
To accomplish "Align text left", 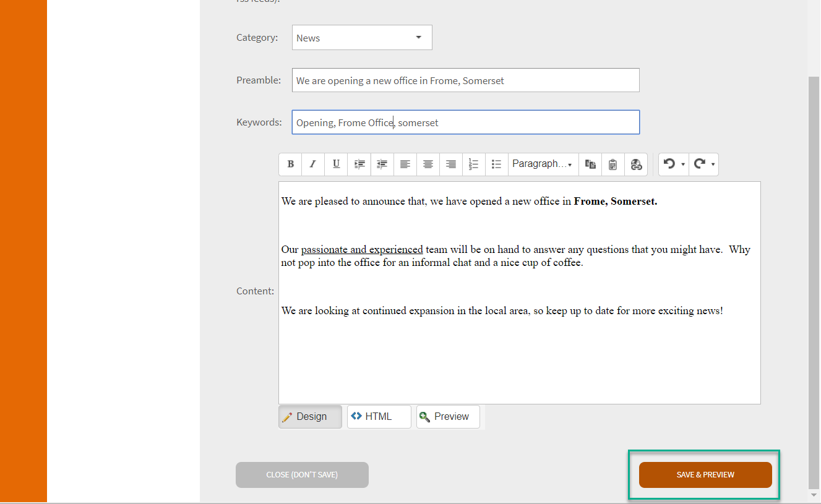I will (405, 164).
